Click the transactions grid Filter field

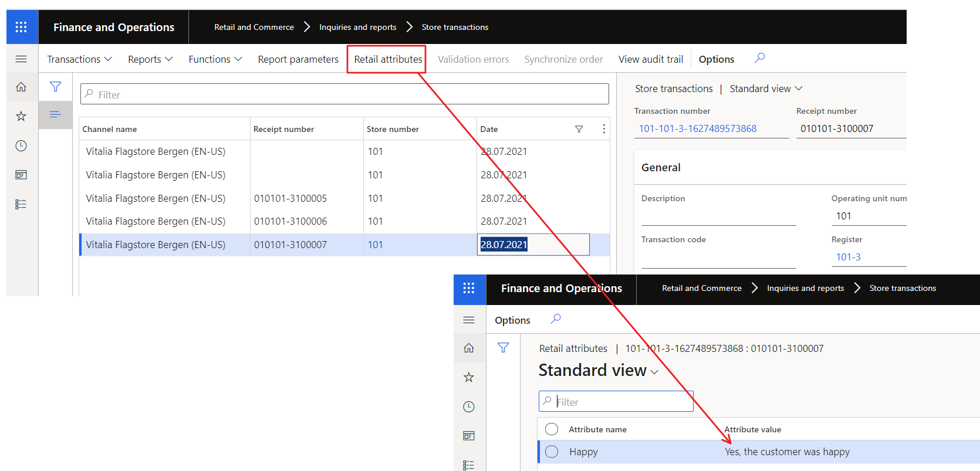click(x=344, y=94)
